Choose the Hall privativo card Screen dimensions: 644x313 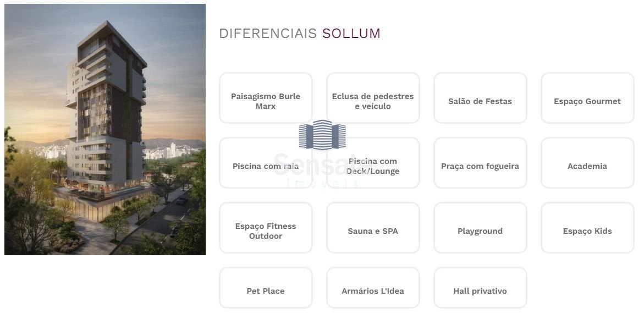(x=480, y=288)
